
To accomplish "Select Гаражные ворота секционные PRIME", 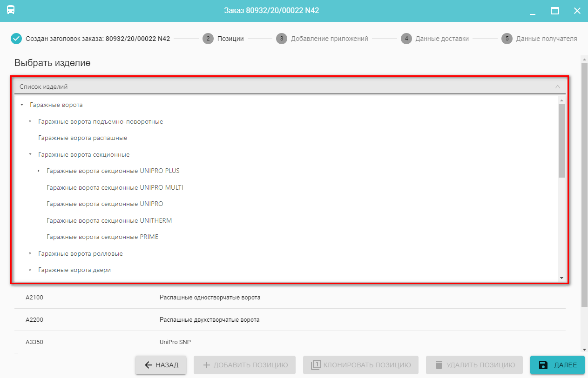I will point(102,237).
